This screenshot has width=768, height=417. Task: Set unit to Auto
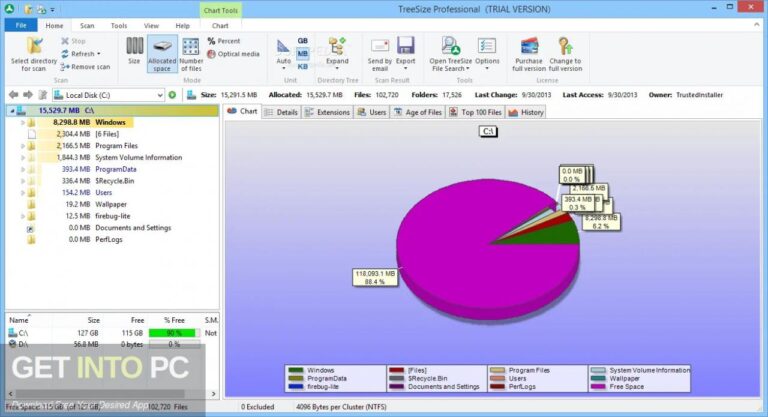click(283, 53)
